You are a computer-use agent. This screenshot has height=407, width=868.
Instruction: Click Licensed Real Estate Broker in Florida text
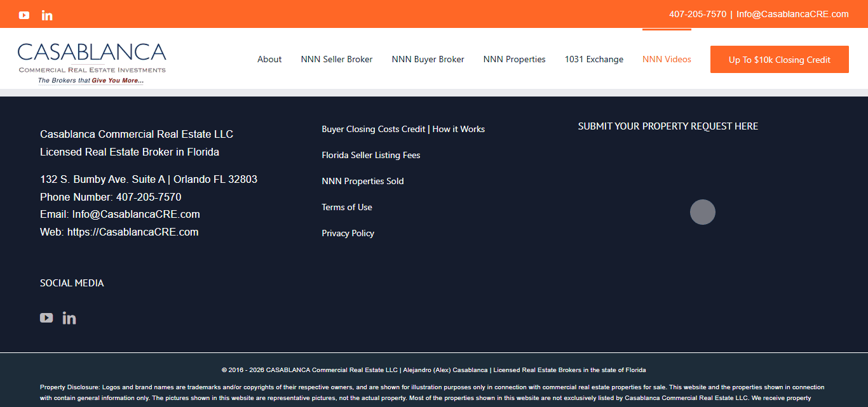[130, 152]
